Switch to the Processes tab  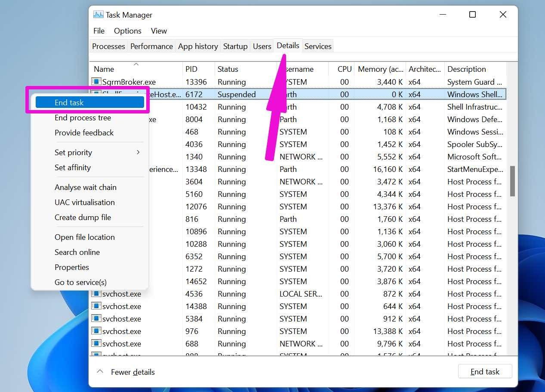pyautogui.click(x=108, y=46)
